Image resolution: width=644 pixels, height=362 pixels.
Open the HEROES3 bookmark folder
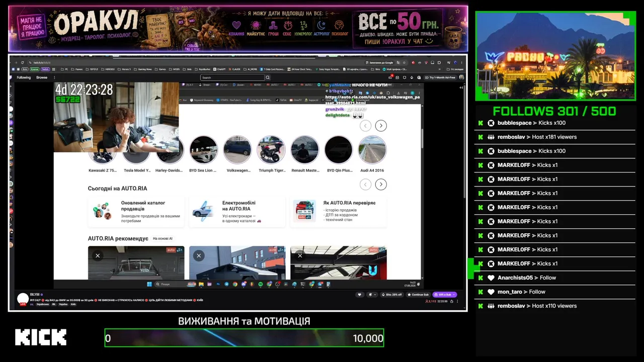pyautogui.click(x=108, y=69)
